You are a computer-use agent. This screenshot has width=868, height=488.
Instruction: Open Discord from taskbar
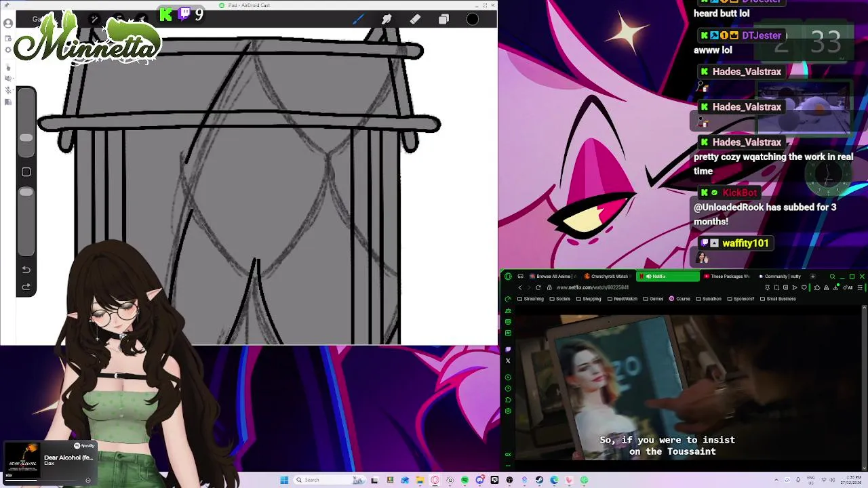pyautogui.click(x=480, y=480)
